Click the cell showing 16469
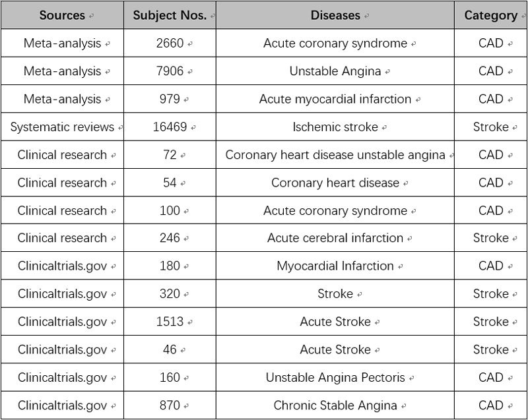Screen dimensions: 528x420 [x=170, y=127]
